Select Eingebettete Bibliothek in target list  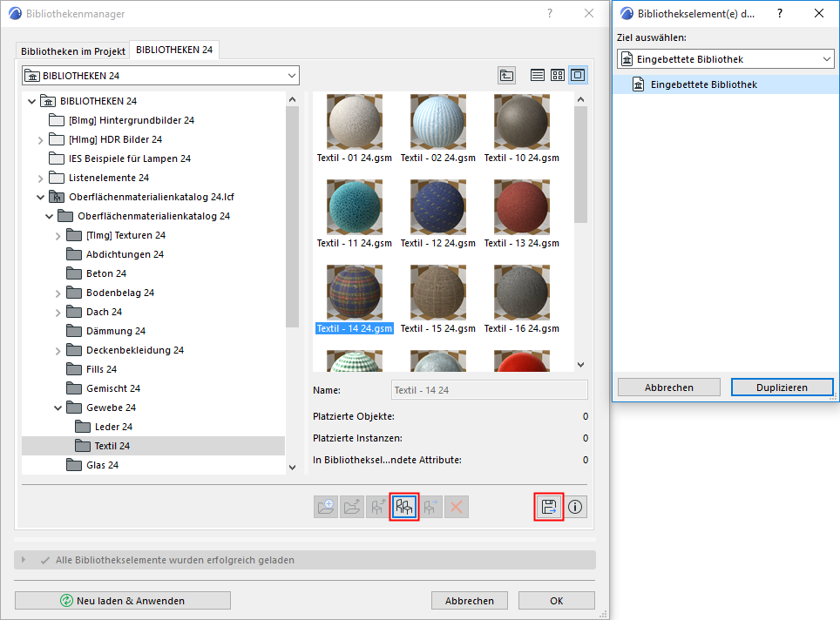coord(726,84)
